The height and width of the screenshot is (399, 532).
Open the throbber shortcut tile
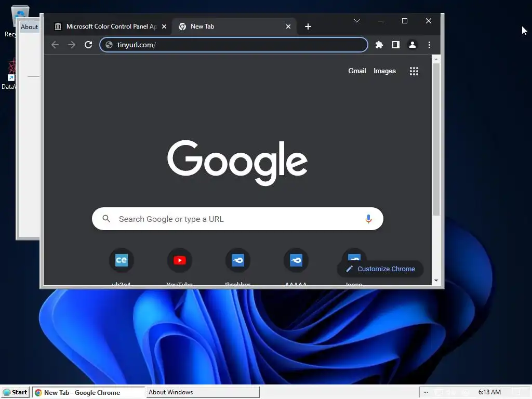click(x=238, y=260)
